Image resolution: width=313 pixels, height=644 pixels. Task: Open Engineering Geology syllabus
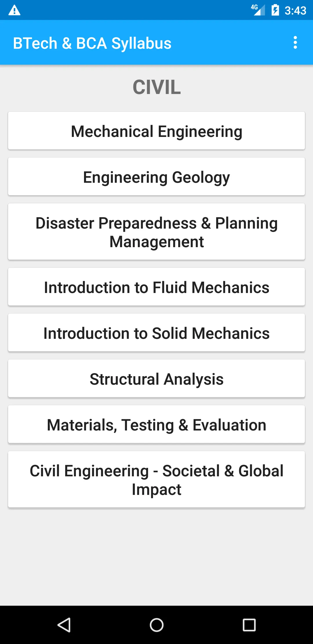click(156, 177)
